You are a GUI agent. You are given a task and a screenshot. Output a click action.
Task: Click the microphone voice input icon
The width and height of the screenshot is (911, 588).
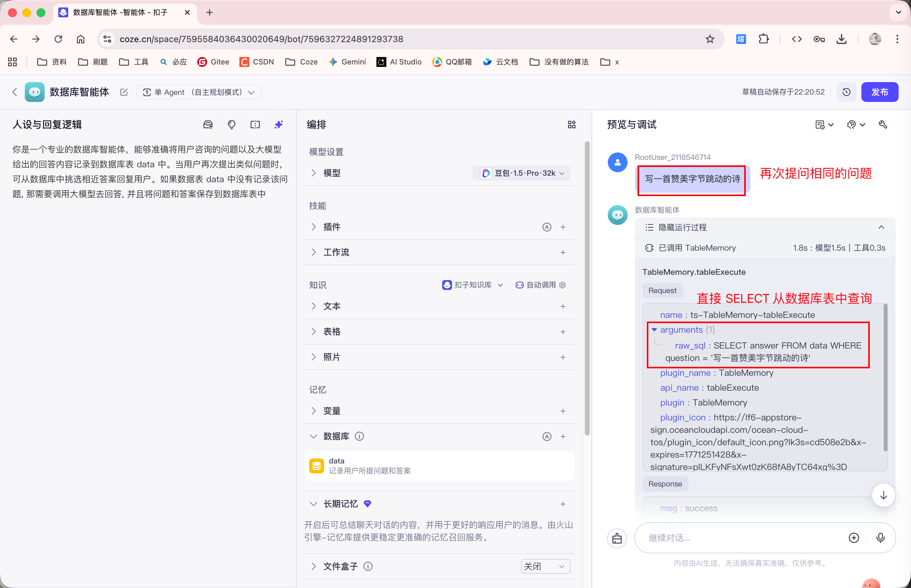880,538
